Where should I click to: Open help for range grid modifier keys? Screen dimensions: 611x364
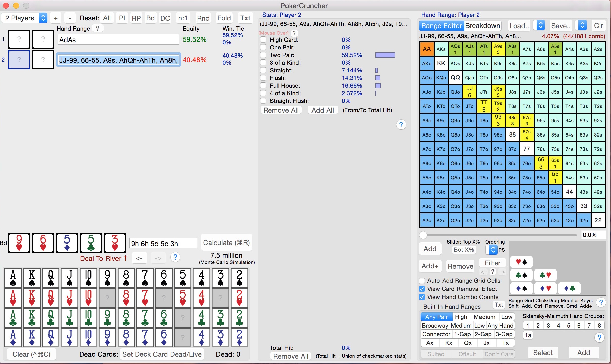tap(601, 302)
